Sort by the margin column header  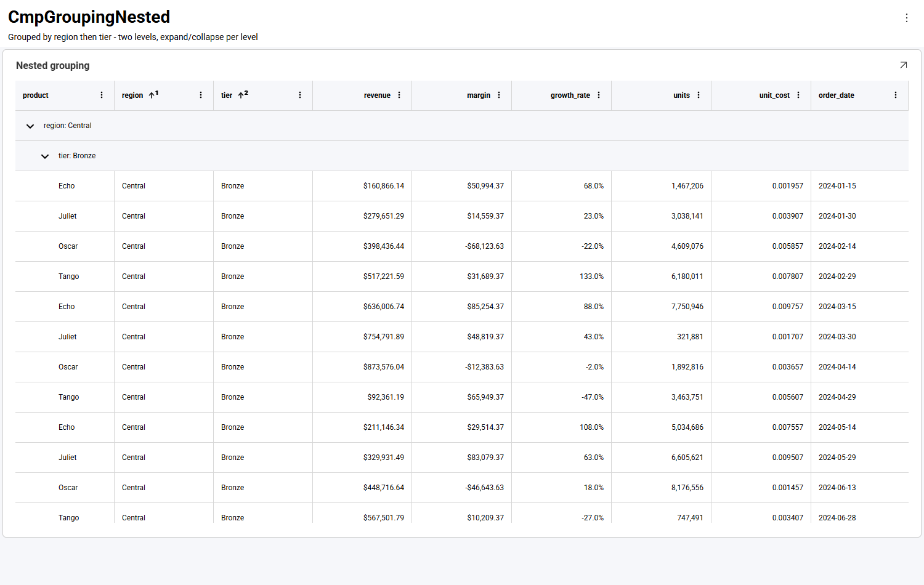pyautogui.click(x=479, y=95)
